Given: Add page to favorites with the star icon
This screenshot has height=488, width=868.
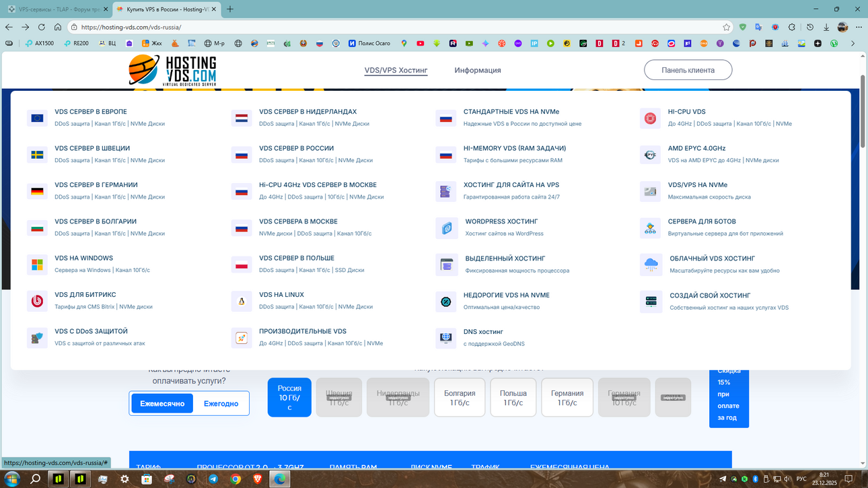Looking at the screenshot, I should [x=727, y=27].
